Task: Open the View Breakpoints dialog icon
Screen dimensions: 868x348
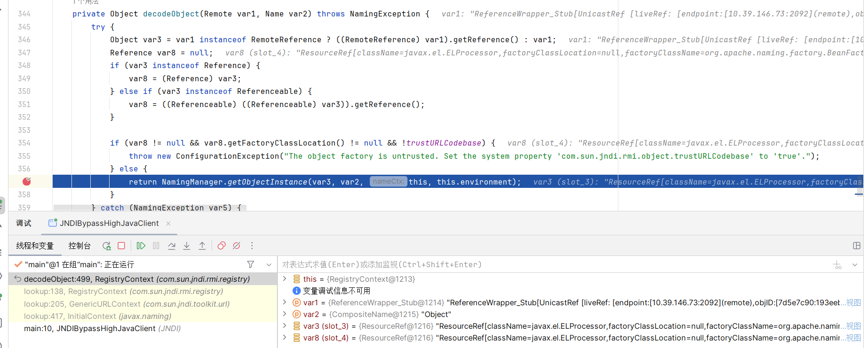Action: tap(221, 246)
